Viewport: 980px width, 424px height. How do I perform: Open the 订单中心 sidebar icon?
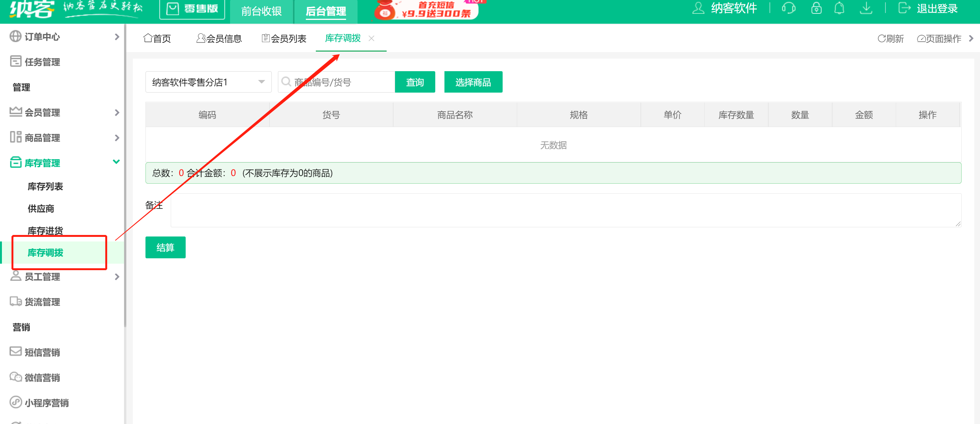click(15, 37)
